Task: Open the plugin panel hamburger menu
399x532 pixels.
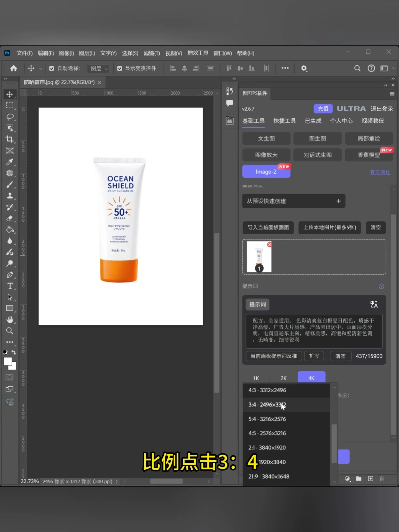Action: click(x=392, y=94)
